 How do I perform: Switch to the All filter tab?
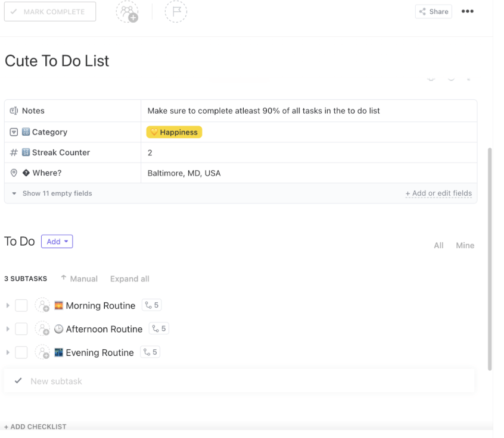[438, 245]
